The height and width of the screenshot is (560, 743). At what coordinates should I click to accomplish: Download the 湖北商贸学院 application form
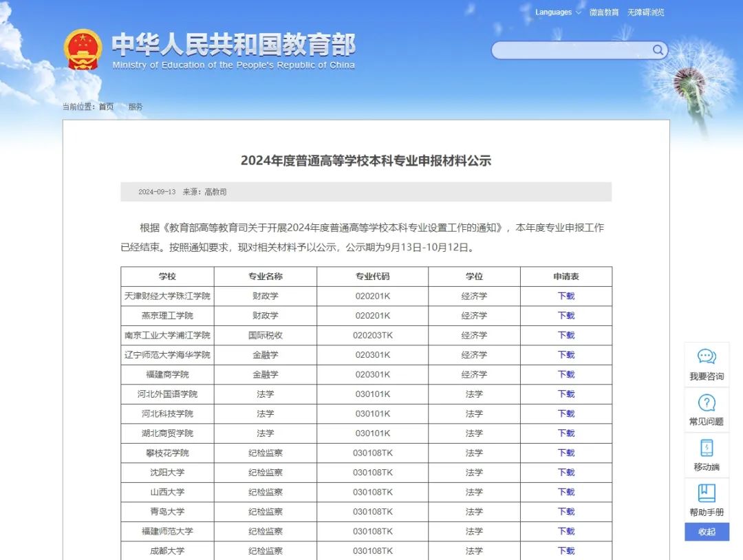566,433
